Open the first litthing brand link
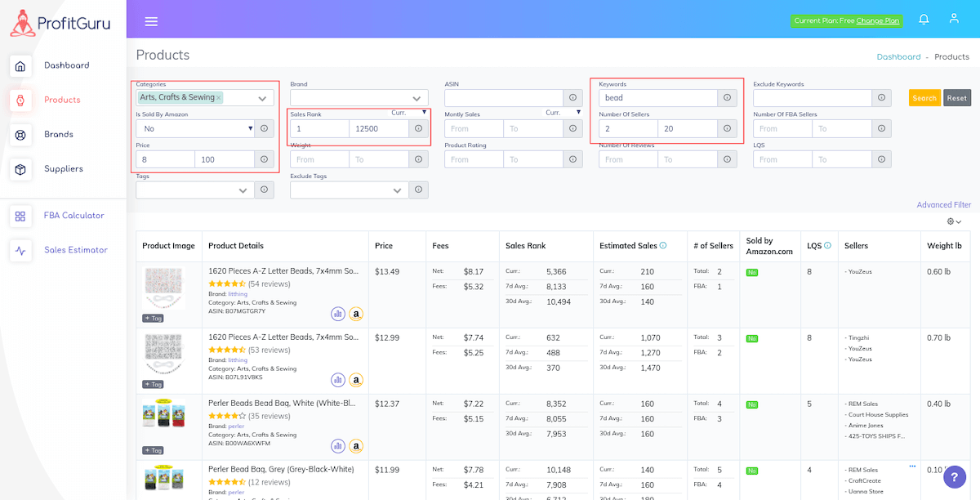 click(238, 293)
